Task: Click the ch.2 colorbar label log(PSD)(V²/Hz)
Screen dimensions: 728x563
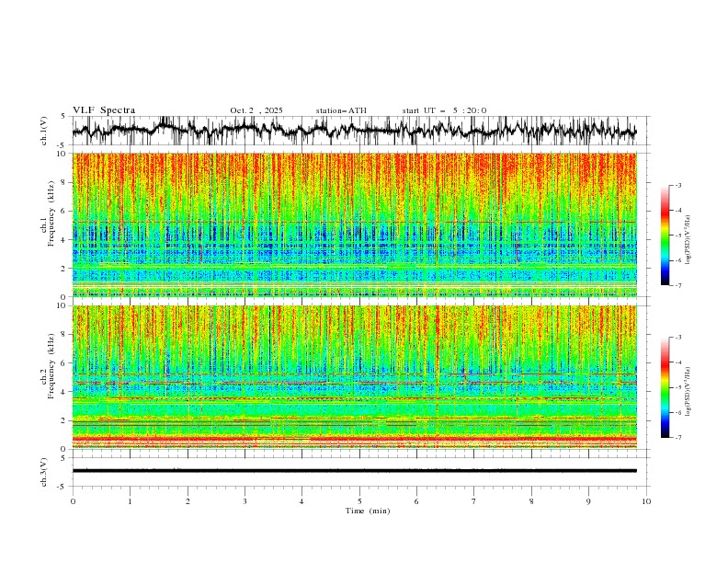Action: pyautogui.click(x=688, y=391)
